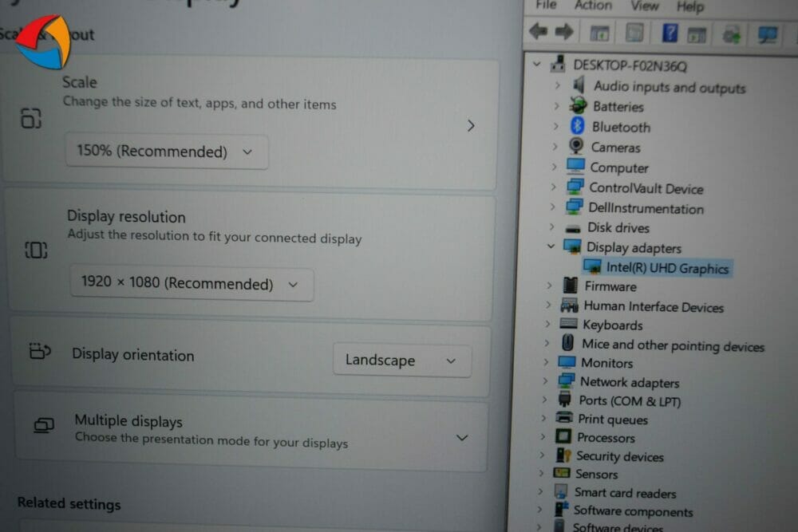Click the blue monitor toolbar icon
The image size is (798, 532).
[x=767, y=36]
